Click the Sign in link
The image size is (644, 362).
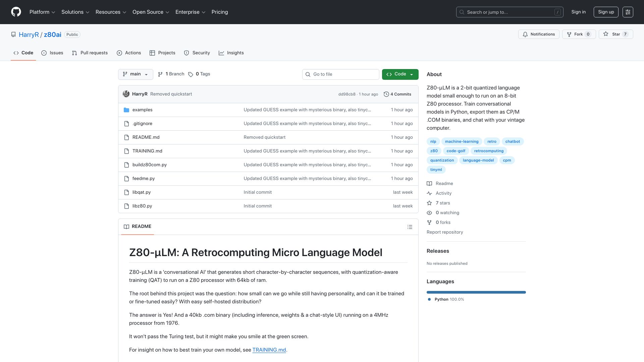point(579,12)
